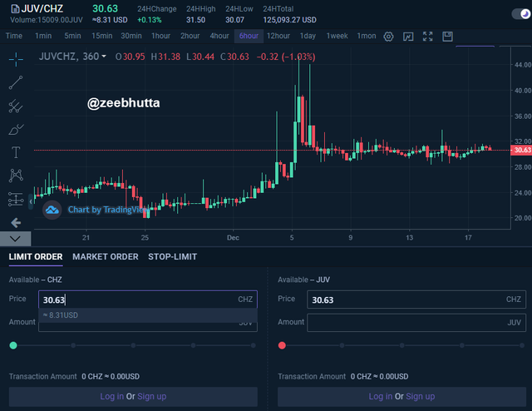This screenshot has width=532, height=411.
Task: Select the XABCD pattern tool
Action: point(16,176)
